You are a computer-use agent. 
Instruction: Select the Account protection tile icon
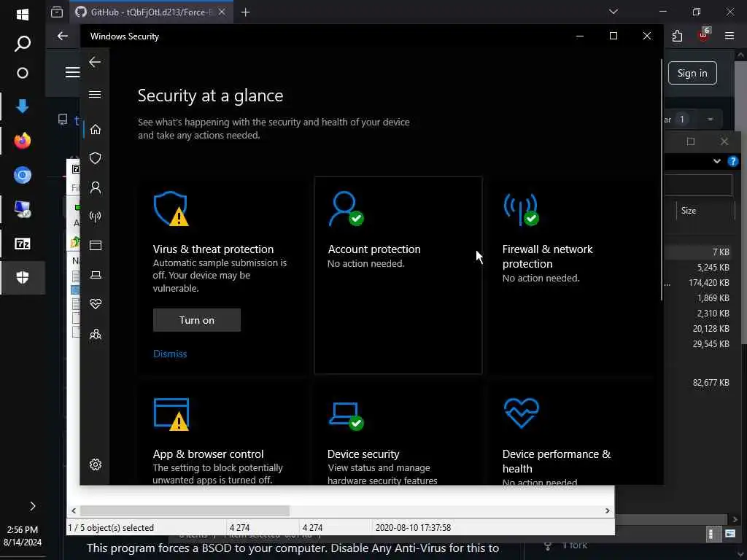pos(346,209)
